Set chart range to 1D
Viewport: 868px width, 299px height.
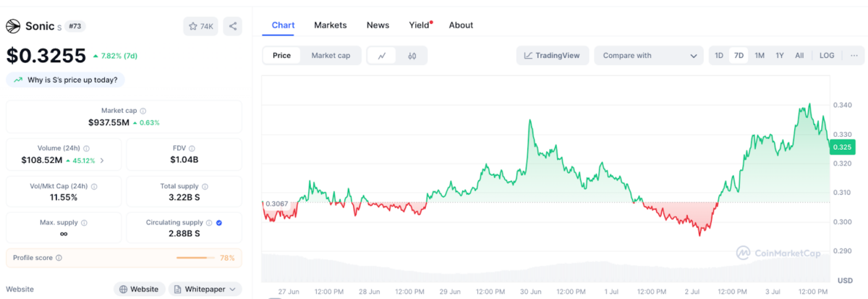click(x=719, y=56)
